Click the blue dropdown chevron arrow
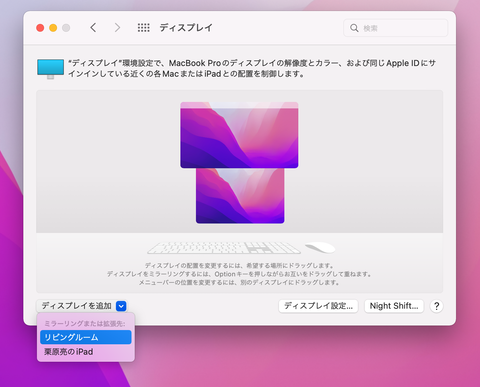Image resolution: width=480 pixels, height=387 pixels. click(x=121, y=306)
